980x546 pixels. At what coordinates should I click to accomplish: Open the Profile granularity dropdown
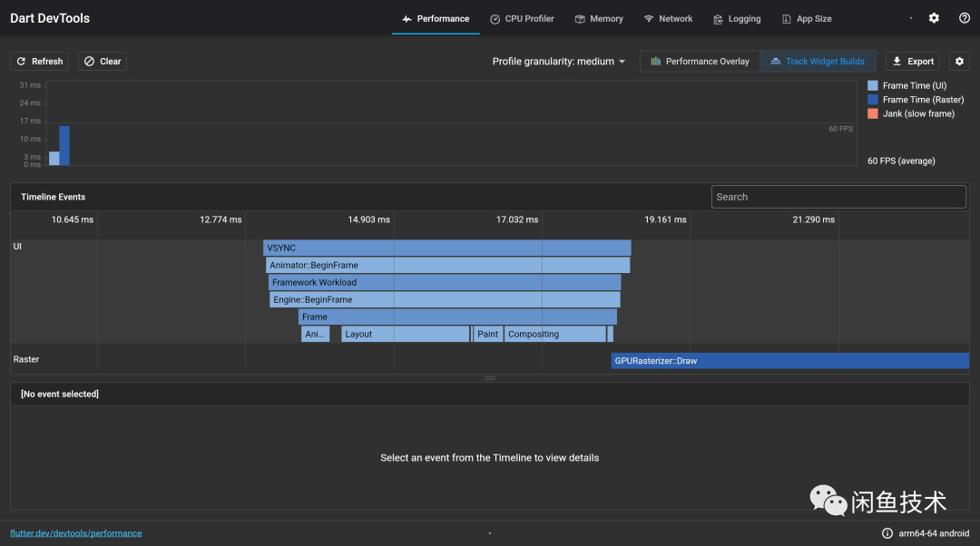pyautogui.click(x=559, y=61)
